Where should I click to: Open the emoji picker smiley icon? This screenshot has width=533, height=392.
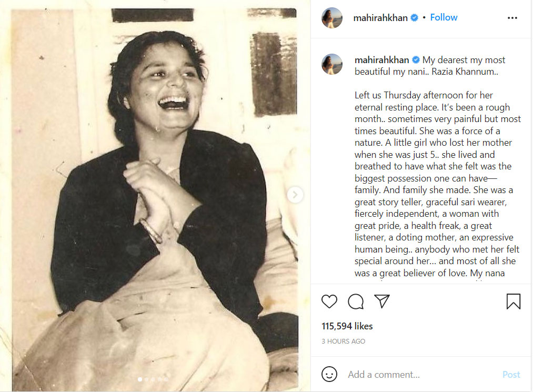click(x=329, y=375)
